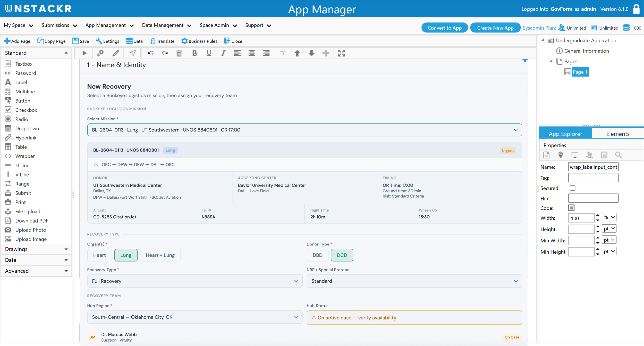This screenshot has height=346, width=644.
Task: Pick the Upload Photo element
Action: (31, 230)
